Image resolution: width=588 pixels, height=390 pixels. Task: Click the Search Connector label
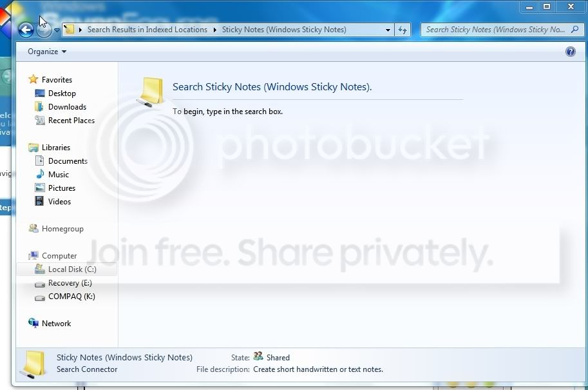pos(87,369)
